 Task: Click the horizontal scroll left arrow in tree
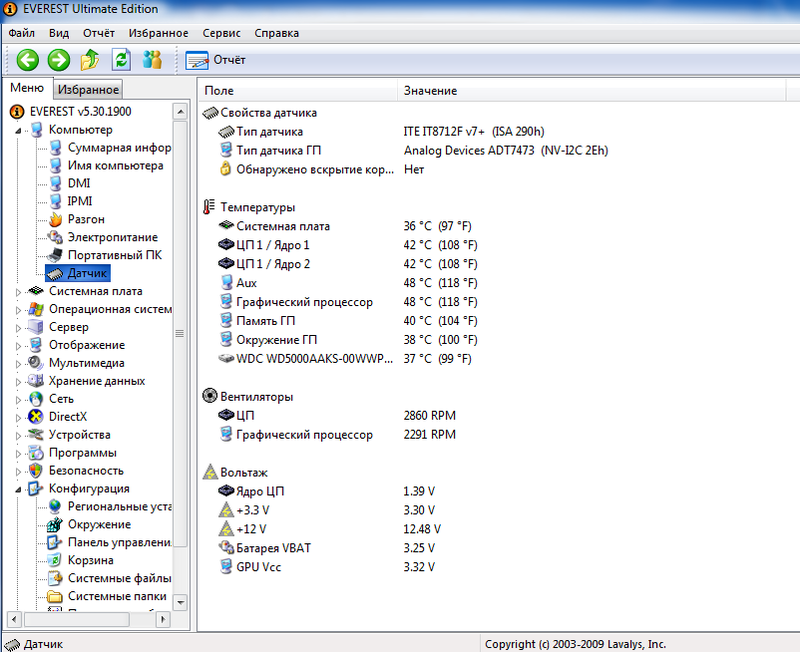14,619
